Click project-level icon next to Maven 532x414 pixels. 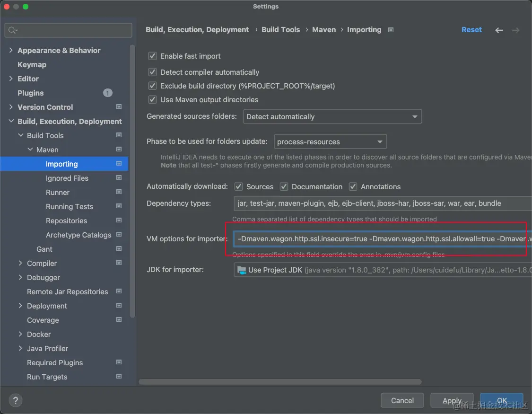point(119,150)
